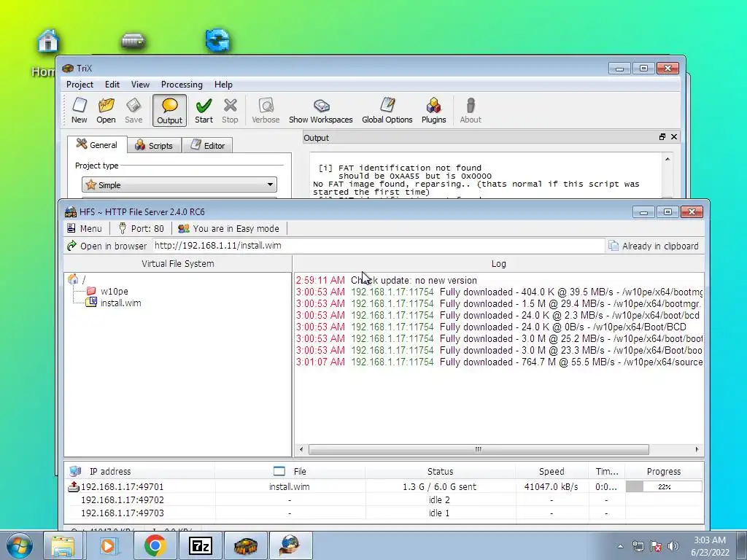The width and height of the screenshot is (747, 560).
Task: Click the Log scrollbar right arrow
Action: (697, 449)
